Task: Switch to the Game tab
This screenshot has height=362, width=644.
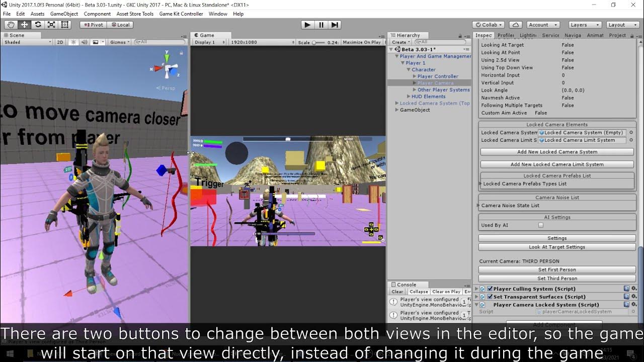Action: [x=207, y=35]
